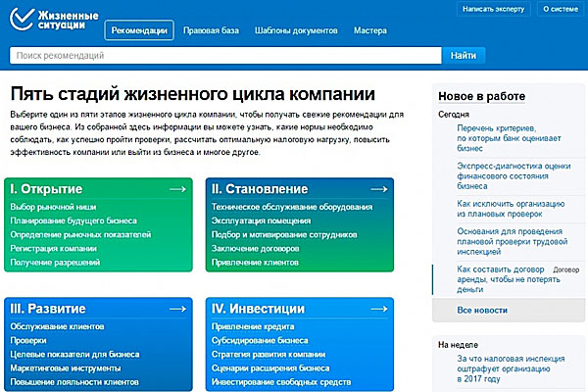
Task: Open the Регистрация компании link
Action: coord(53,249)
